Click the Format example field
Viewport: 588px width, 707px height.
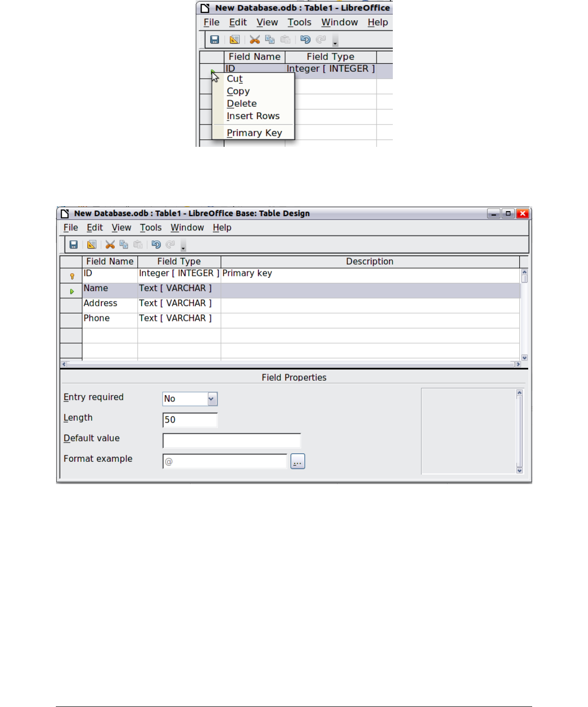tap(225, 461)
